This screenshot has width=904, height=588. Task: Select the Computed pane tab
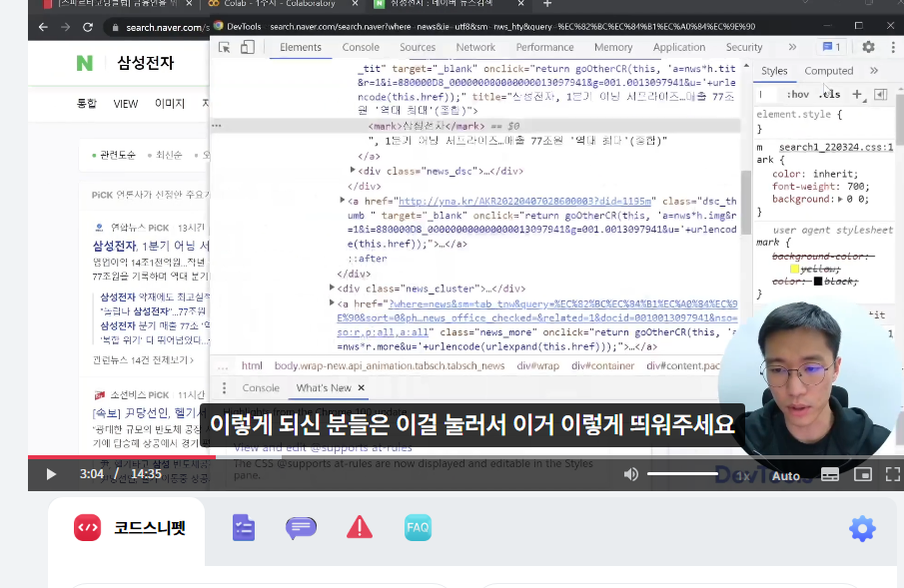828,71
